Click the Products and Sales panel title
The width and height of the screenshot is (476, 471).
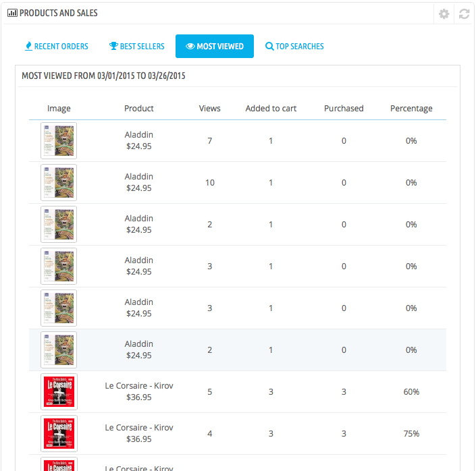coord(59,13)
